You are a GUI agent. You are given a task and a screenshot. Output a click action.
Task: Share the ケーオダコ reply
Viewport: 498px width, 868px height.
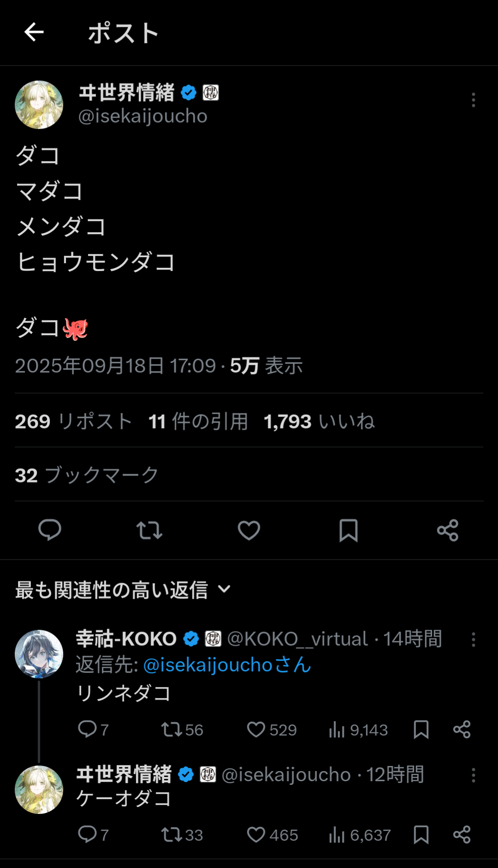(462, 835)
